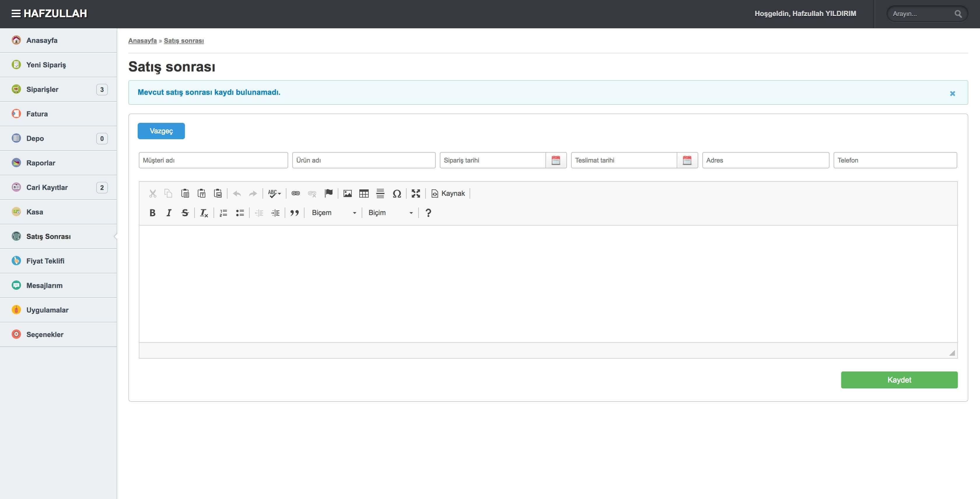The height and width of the screenshot is (499, 980).
Task: Insert an image via editor toolbar
Action: (347, 193)
